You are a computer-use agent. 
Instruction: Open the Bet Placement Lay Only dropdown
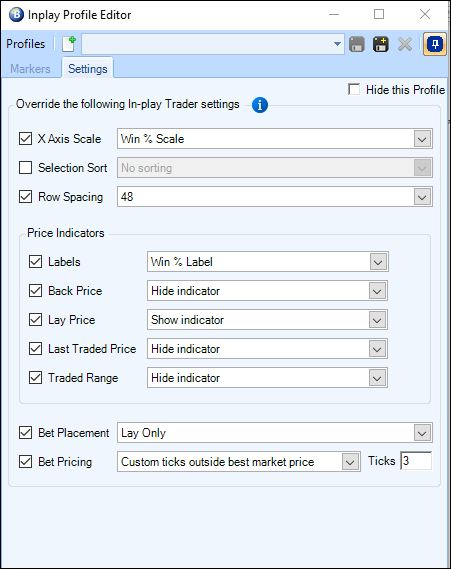pos(275,433)
